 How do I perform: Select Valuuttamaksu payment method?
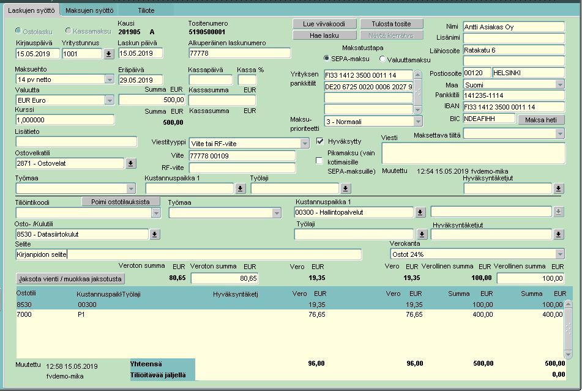[x=382, y=59]
